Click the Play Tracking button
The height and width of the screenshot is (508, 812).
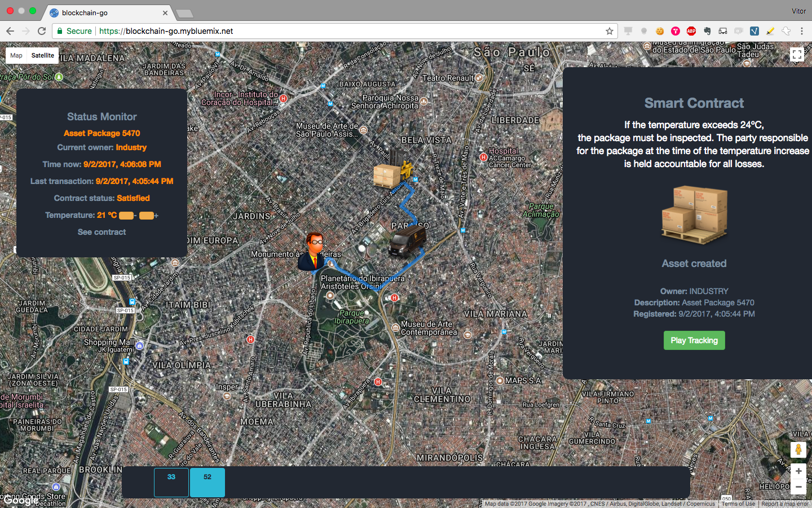click(x=694, y=340)
